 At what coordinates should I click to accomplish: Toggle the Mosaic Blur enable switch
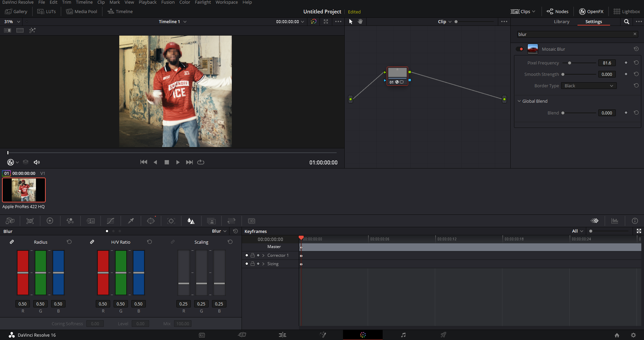pos(520,49)
